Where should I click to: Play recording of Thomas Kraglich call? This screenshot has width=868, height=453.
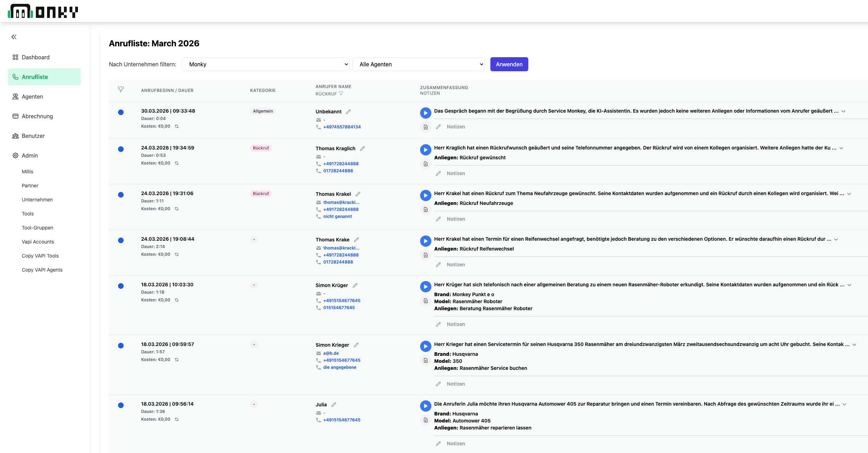click(x=425, y=150)
